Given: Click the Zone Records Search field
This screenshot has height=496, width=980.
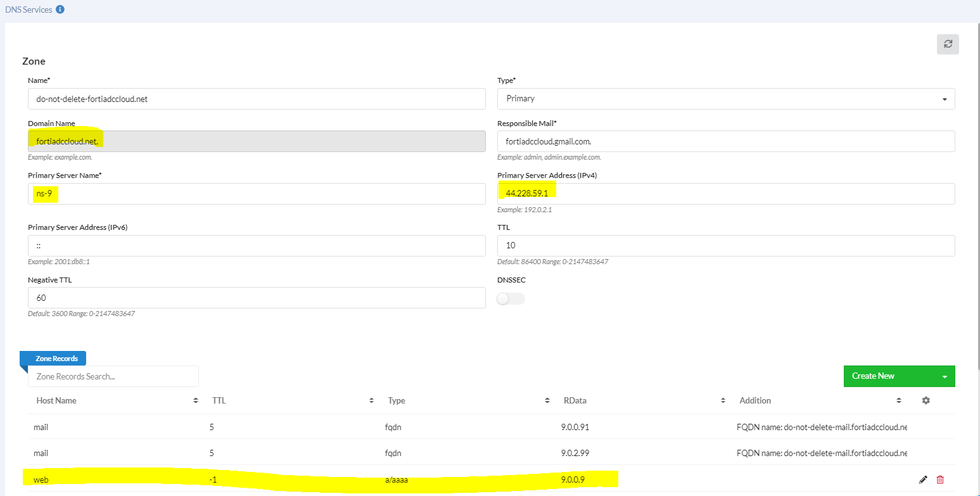Looking at the screenshot, I should tap(113, 376).
